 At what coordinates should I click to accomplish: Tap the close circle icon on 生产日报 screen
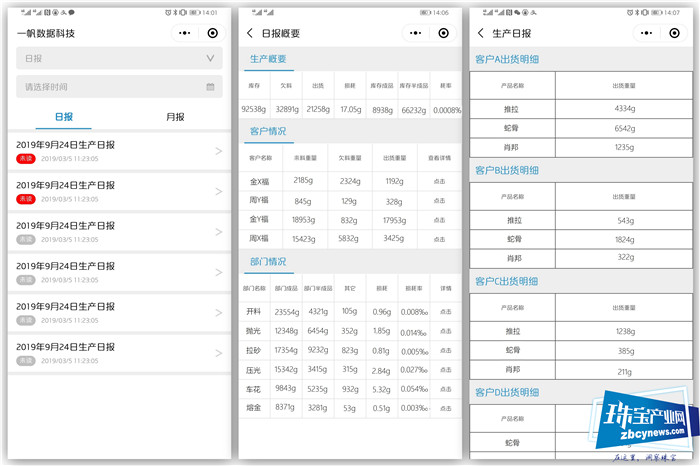click(675, 33)
